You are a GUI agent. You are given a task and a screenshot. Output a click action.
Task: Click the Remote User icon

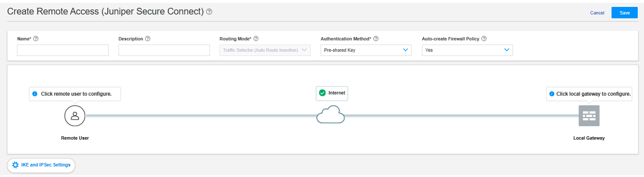(75, 116)
